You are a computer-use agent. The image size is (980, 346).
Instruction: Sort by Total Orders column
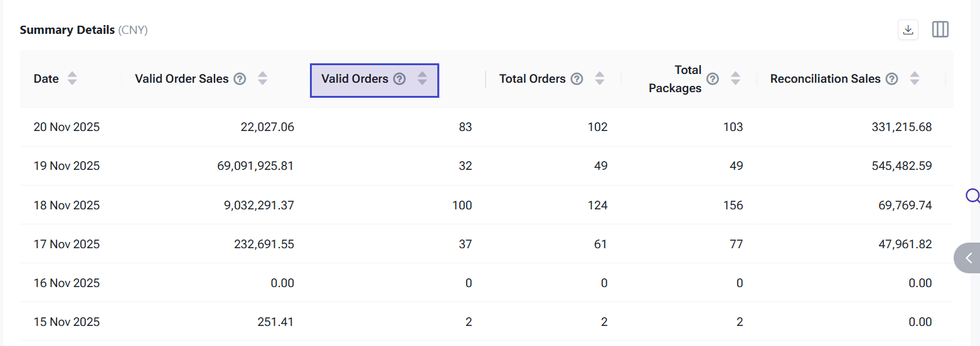coord(600,79)
